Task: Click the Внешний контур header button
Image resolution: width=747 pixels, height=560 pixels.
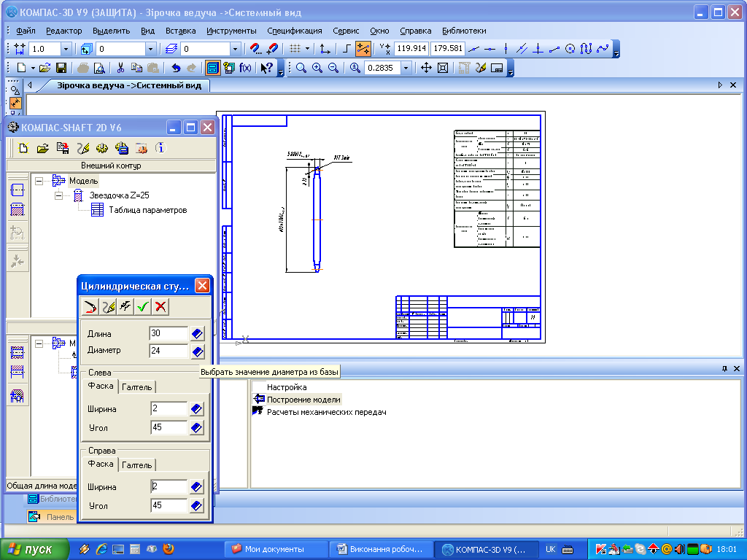Action: coord(111,166)
